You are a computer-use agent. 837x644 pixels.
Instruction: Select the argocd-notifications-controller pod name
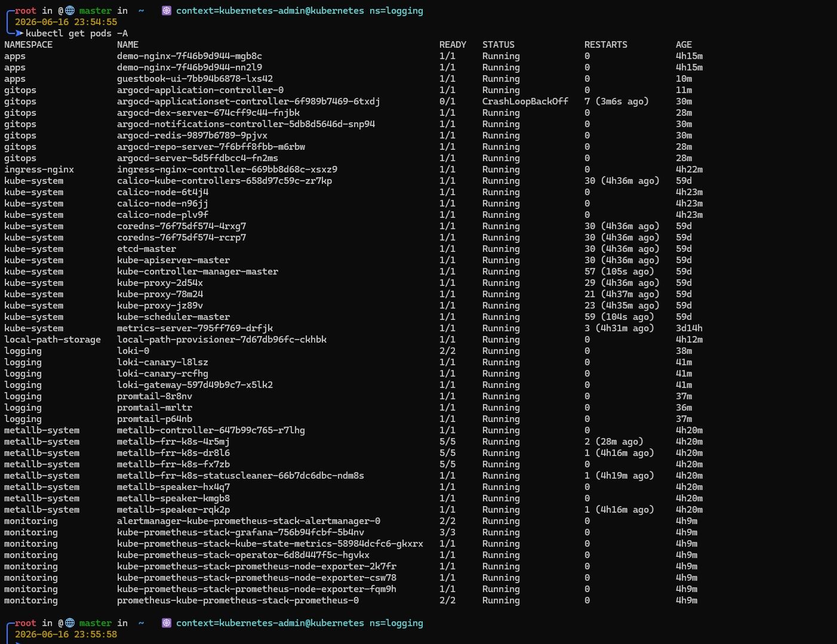point(246,124)
